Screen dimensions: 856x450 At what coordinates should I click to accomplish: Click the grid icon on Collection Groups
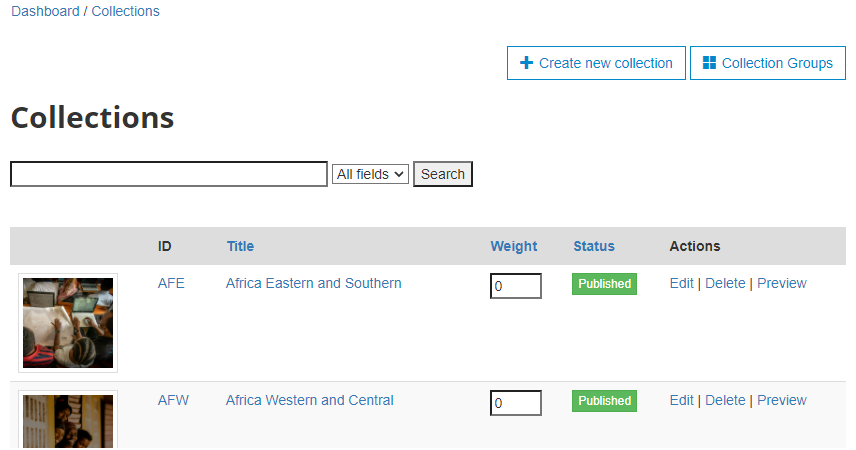click(x=709, y=63)
